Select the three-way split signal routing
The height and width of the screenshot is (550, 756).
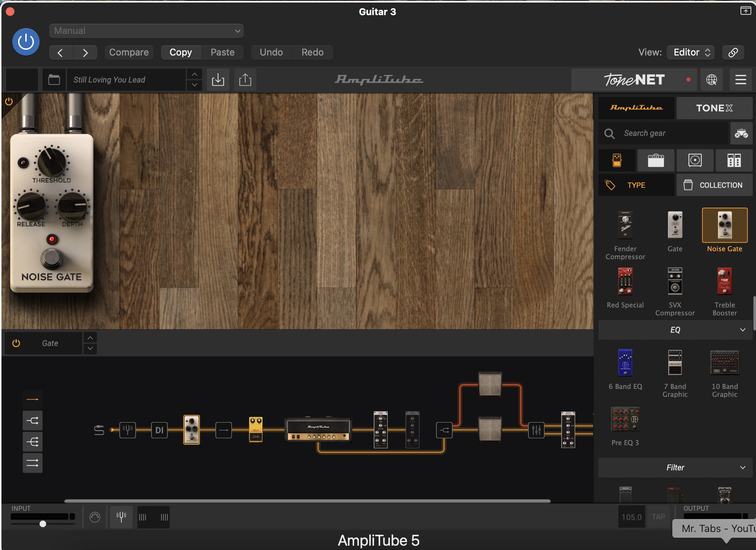pos(32,442)
